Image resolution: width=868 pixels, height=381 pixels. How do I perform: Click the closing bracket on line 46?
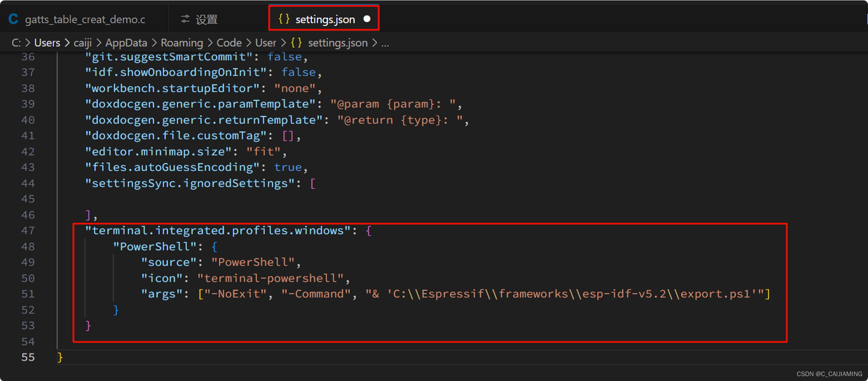click(x=88, y=215)
